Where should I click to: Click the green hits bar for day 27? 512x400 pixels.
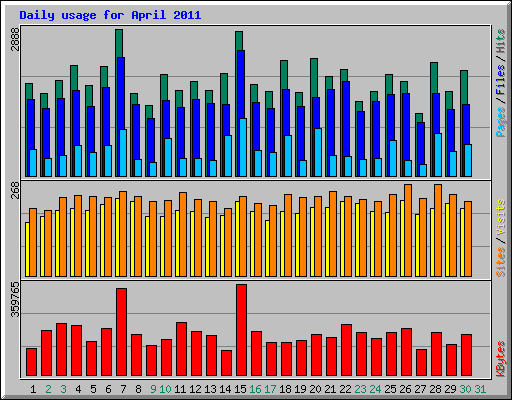(419, 117)
